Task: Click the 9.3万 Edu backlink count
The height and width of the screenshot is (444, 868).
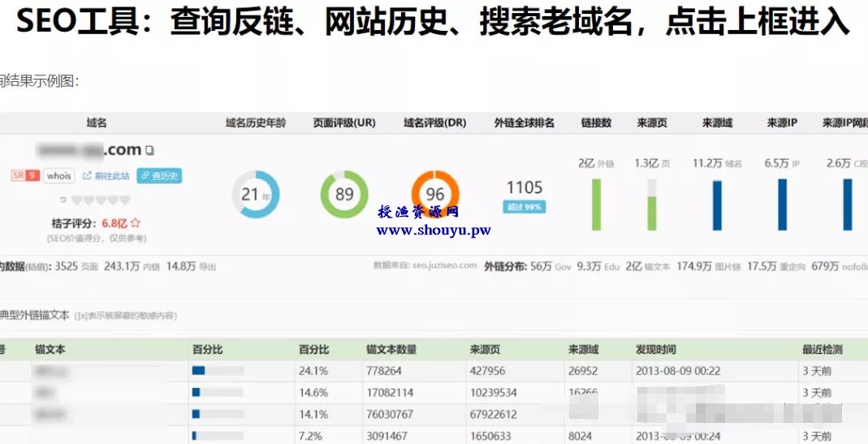Action: point(598,266)
